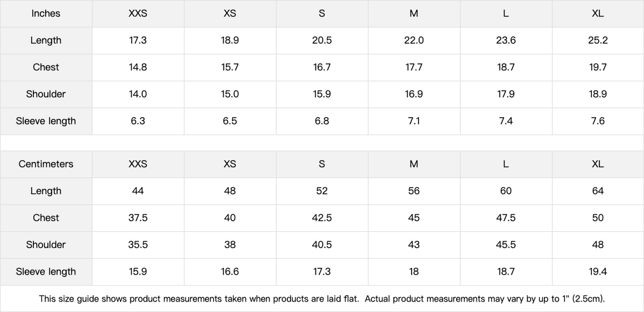Click the Inches table header cell
The height and width of the screenshot is (312, 644).
pyautogui.click(x=46, y=13)
